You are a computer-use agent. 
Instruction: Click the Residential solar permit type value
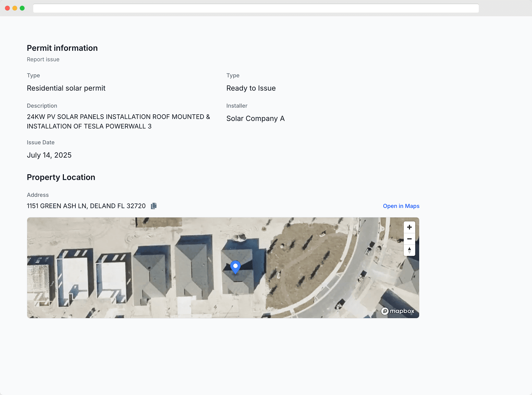coord(66,88)
